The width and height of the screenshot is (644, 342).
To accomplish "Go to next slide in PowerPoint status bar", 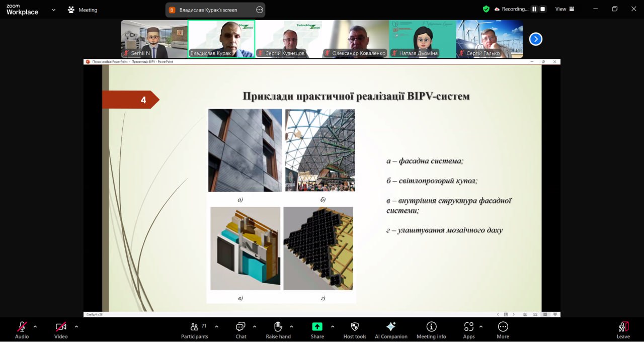I will pos(513,314).
